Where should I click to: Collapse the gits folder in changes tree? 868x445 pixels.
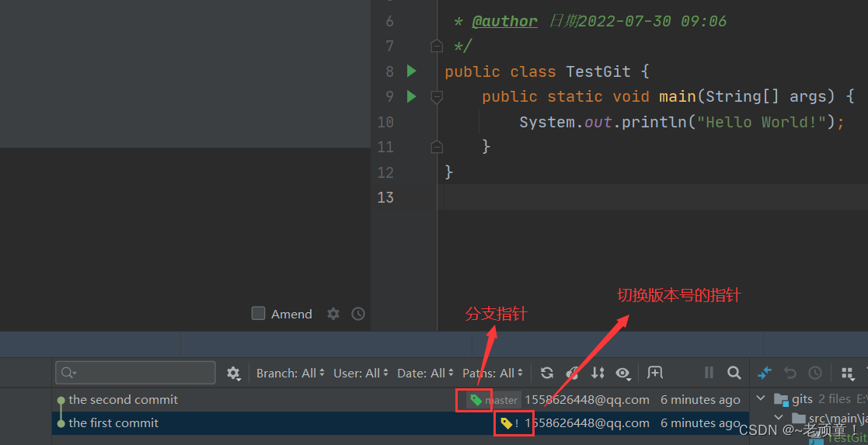[x=762, y=398]
